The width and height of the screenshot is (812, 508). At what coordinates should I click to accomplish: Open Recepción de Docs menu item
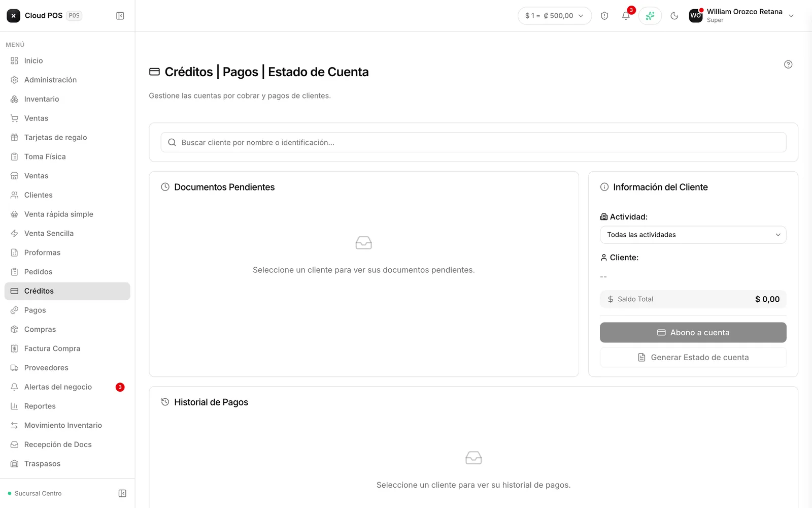click(x=67, y=444)
